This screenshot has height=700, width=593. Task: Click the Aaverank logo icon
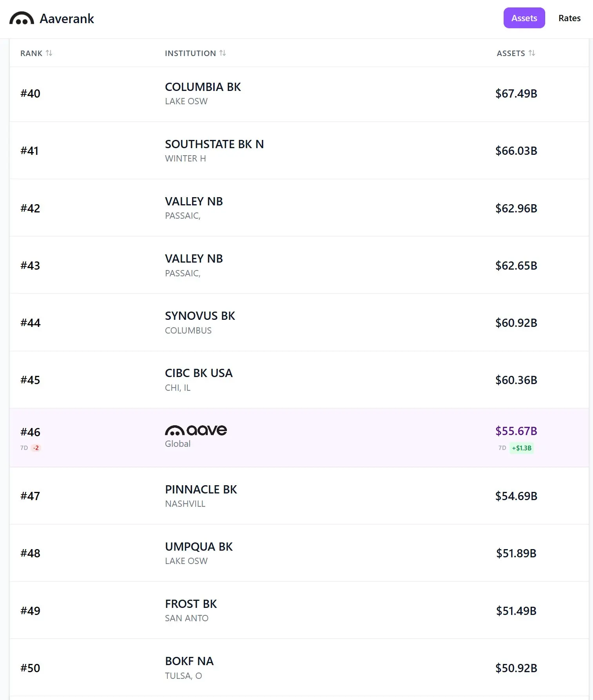[22, 18]
